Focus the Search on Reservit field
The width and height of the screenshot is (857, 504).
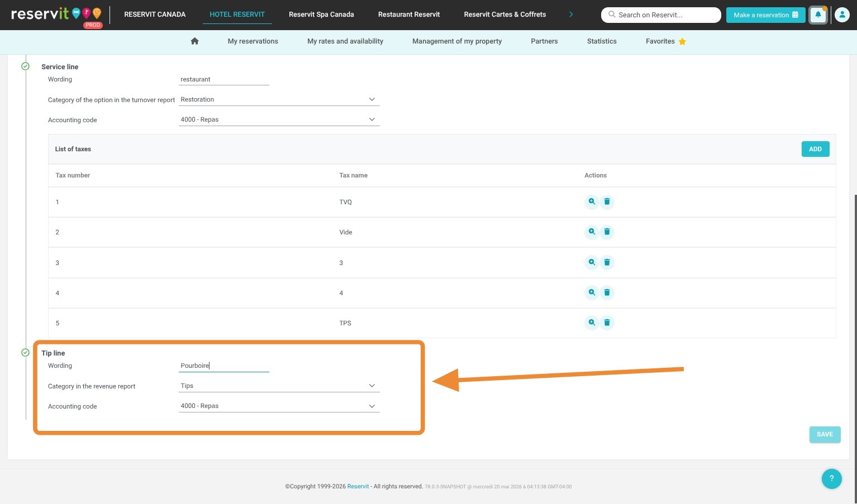pos(661,15)
